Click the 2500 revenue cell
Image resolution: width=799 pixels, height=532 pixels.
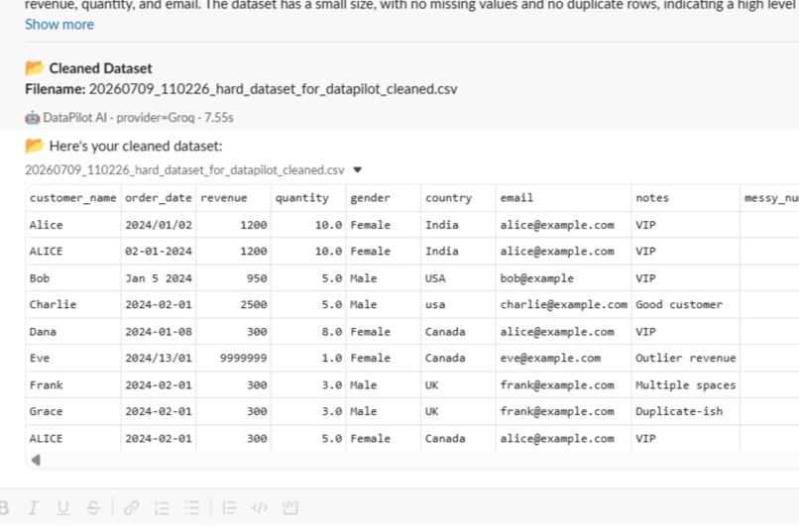234,304
